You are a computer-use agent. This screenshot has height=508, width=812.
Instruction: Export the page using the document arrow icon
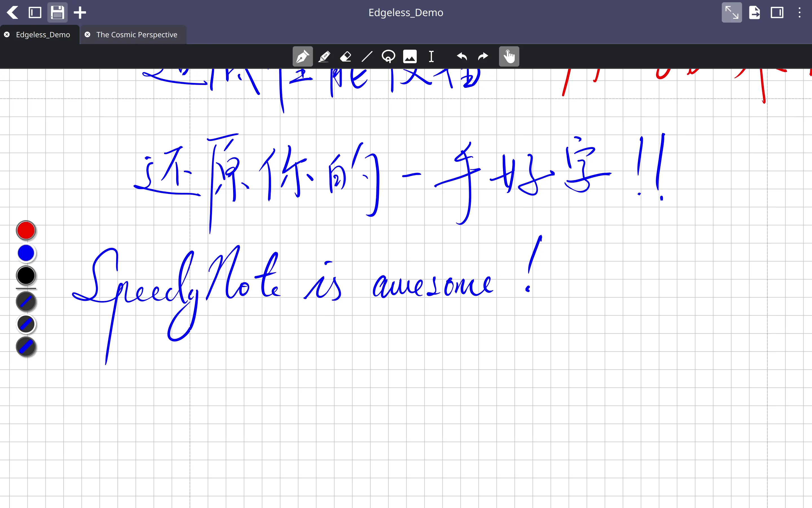(754, 13)
